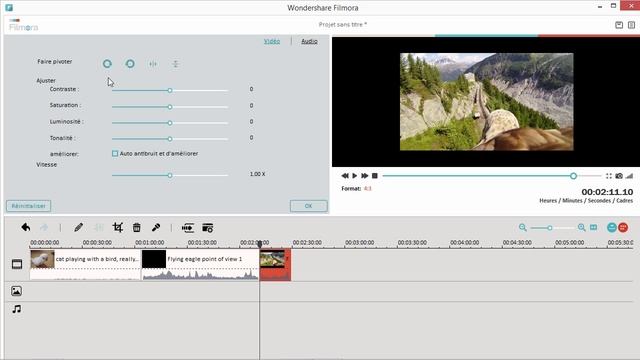Click the Réinitialiser button
Screen dimensions: 640x360
click(29, 206)
